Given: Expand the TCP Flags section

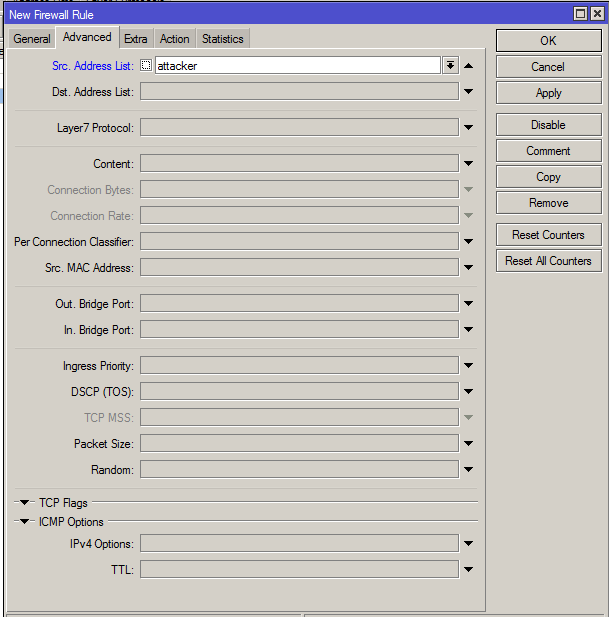Looking at the screenshot, I should 24,502.
